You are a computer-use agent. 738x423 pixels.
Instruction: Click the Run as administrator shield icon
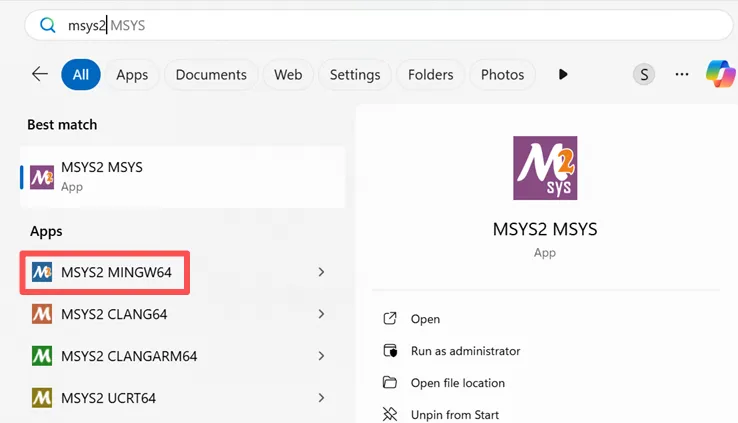tap(390, 351)
